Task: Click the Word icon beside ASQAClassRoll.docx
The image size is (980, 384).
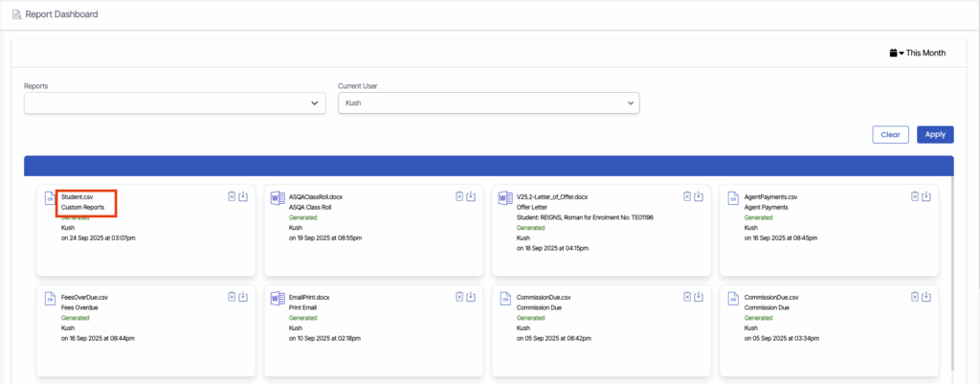Action: coord(278,198)
